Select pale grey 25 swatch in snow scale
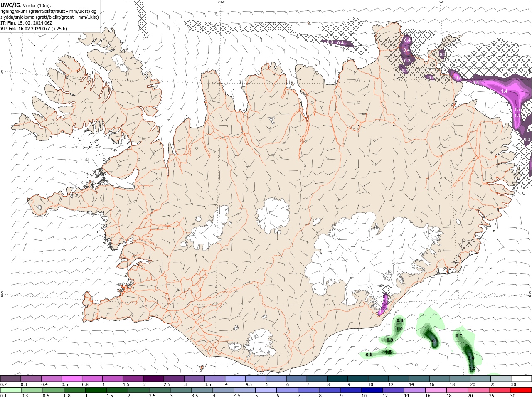This screenshot has height=399, width=532. click(501, 379)
